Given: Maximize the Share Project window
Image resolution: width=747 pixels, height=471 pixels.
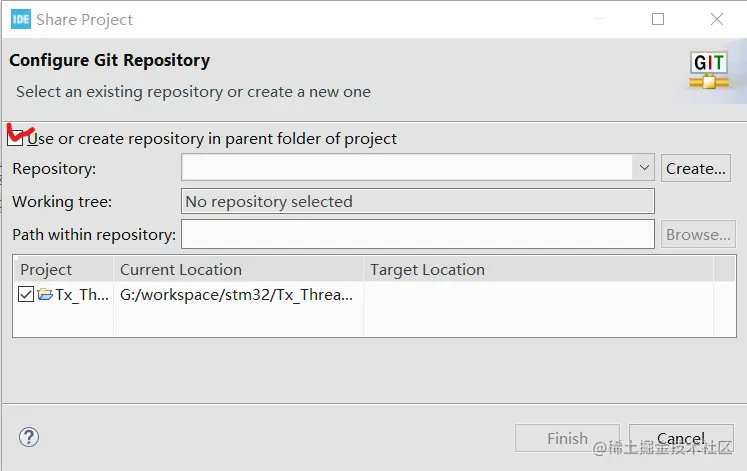Looking at the screenshot, I should 658,19.
